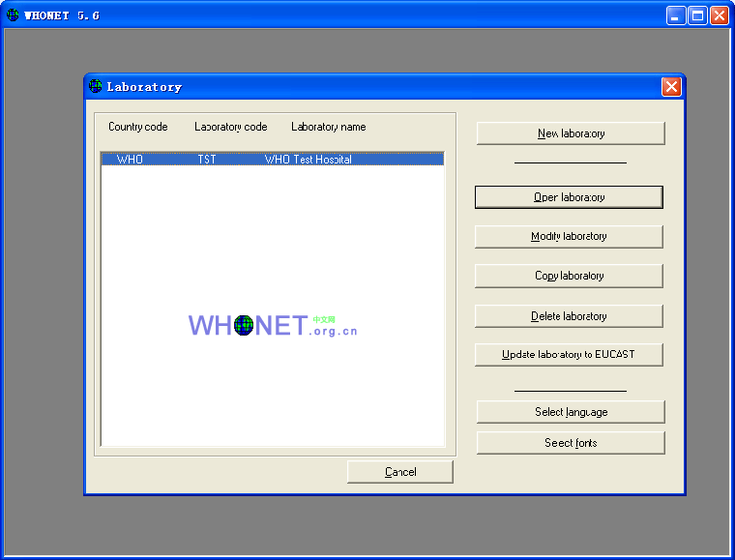Minimize the WHONET 5.6 window

675,15
